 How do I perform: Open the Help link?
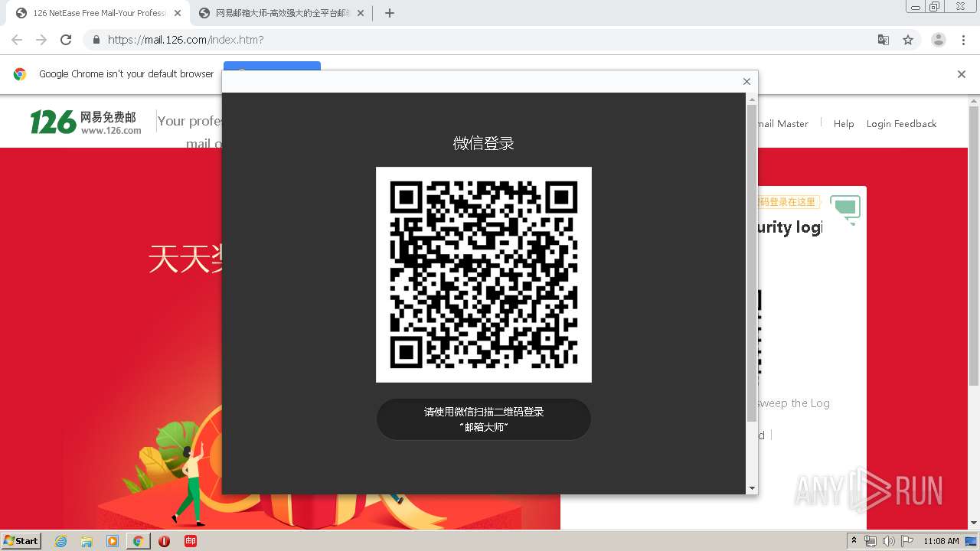point(844,124)
